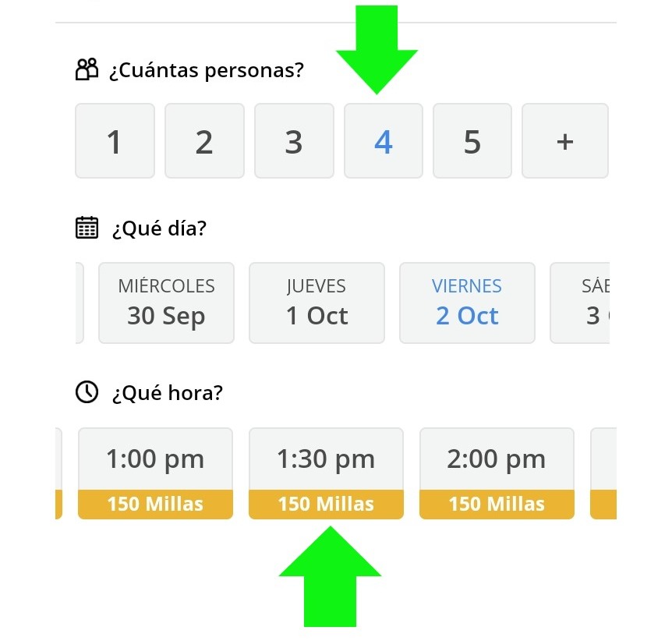Select 1 person
The width and height of the screenshot is (672, 641).
coord(115,141)
